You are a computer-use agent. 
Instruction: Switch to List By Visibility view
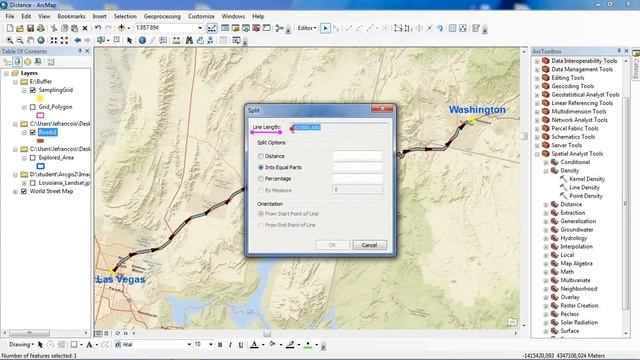28,62
